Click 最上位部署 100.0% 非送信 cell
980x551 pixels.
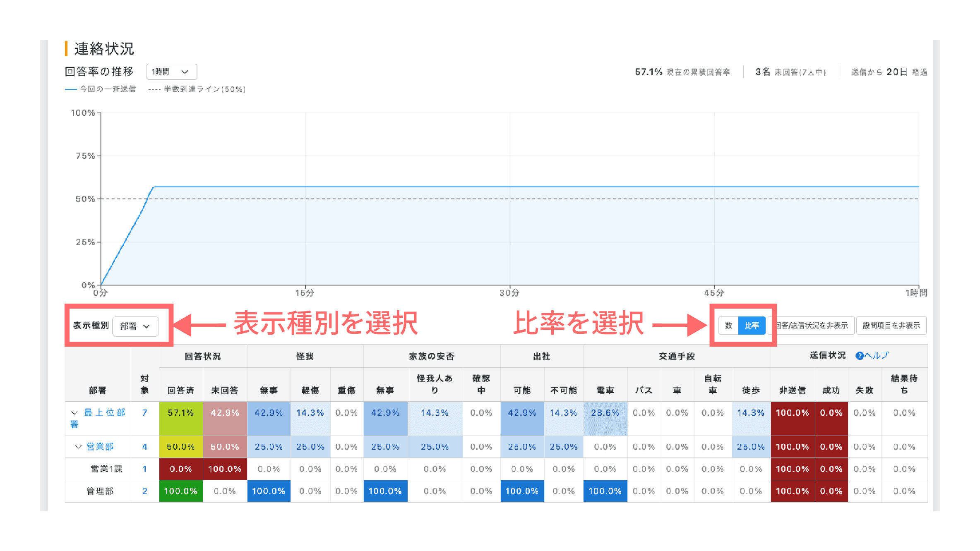(793, 418)
